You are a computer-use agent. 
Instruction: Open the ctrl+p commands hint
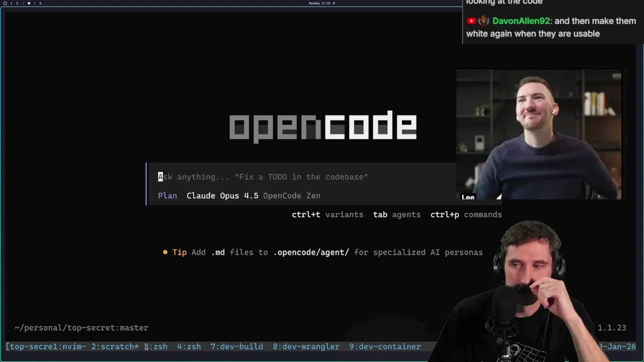pyautogui.click(x=466, y=215)
